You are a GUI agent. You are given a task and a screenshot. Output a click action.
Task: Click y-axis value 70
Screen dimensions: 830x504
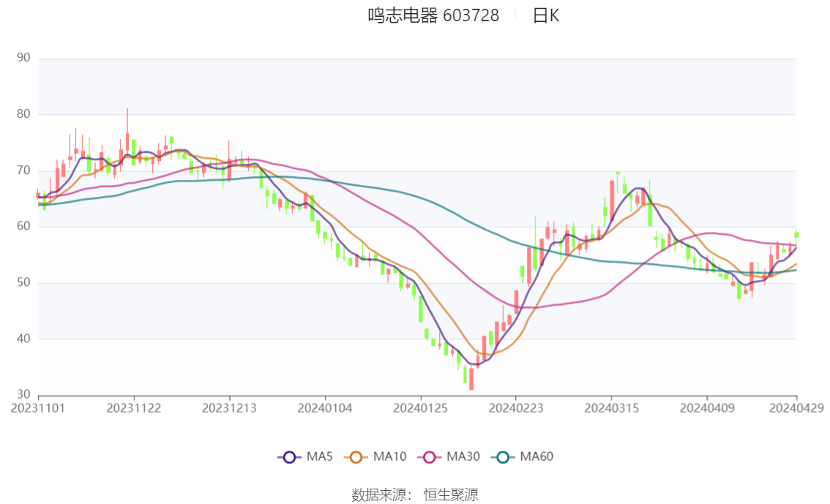(24, 171)
